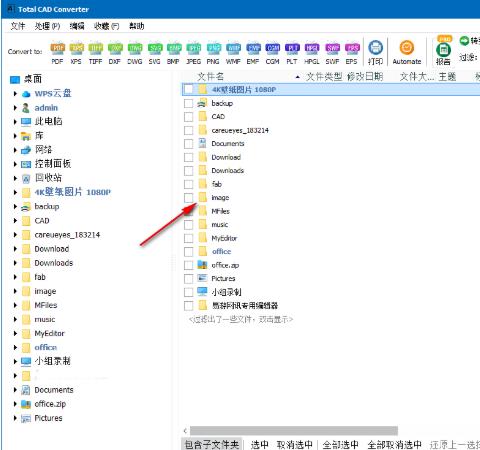Click the 控制面板 control panel icon
480x450 pixels.
tap(26, 164)
